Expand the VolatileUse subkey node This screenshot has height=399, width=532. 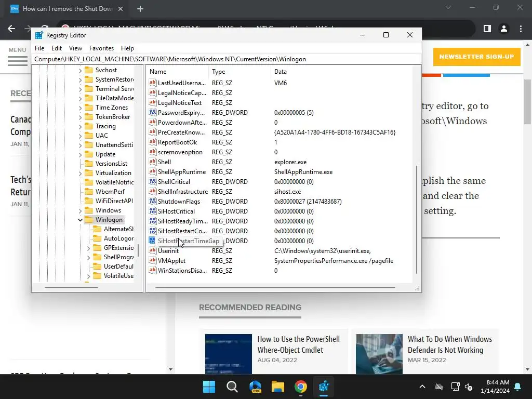click(88, 276)
